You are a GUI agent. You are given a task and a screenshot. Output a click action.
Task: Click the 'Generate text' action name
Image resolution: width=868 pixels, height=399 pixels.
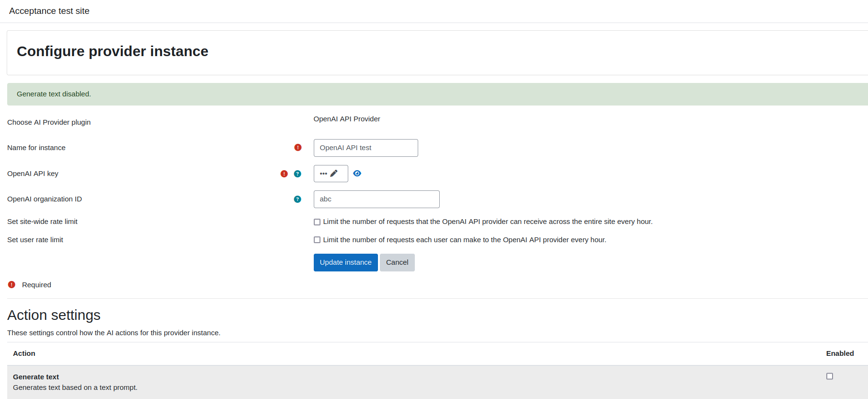coord(36,377)
